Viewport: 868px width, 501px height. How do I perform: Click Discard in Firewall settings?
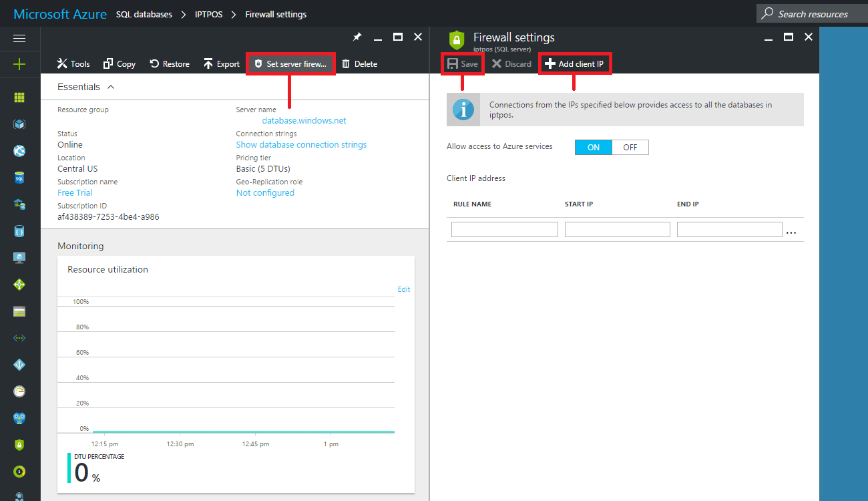511,64
